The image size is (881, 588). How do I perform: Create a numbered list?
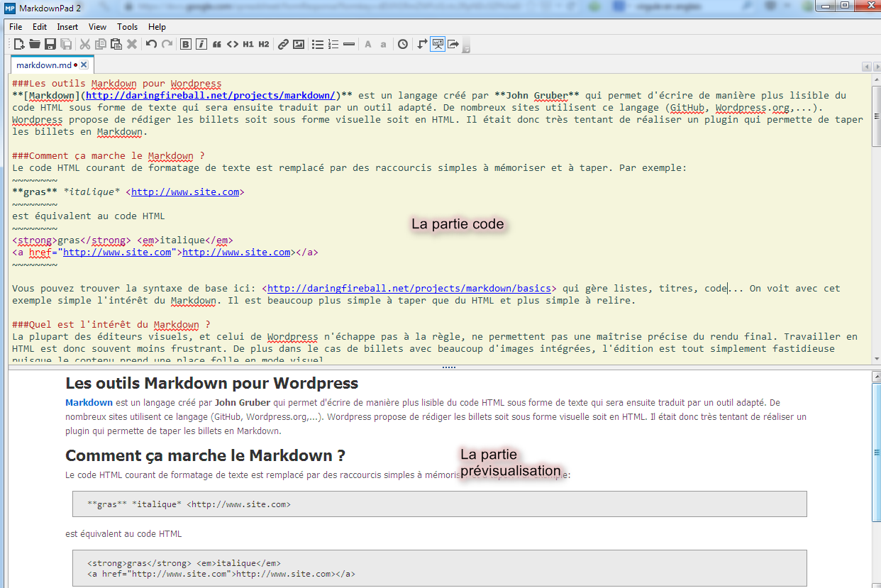click(x=333, y=44)
